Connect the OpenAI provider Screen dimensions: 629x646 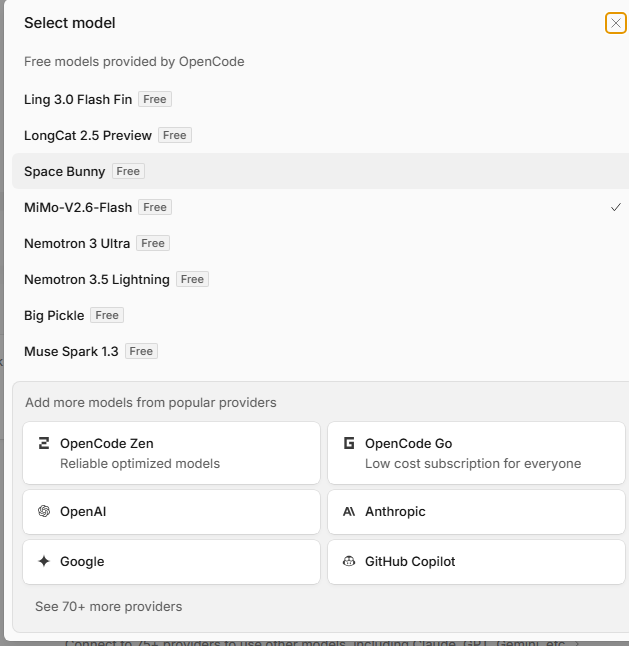(x=171, y=512)
